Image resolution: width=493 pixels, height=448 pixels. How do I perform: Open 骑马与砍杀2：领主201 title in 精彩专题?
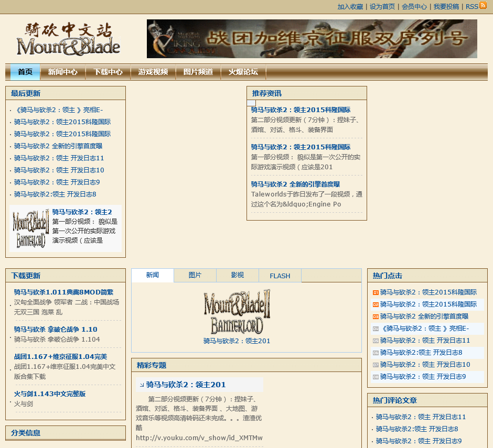(186, 385)
